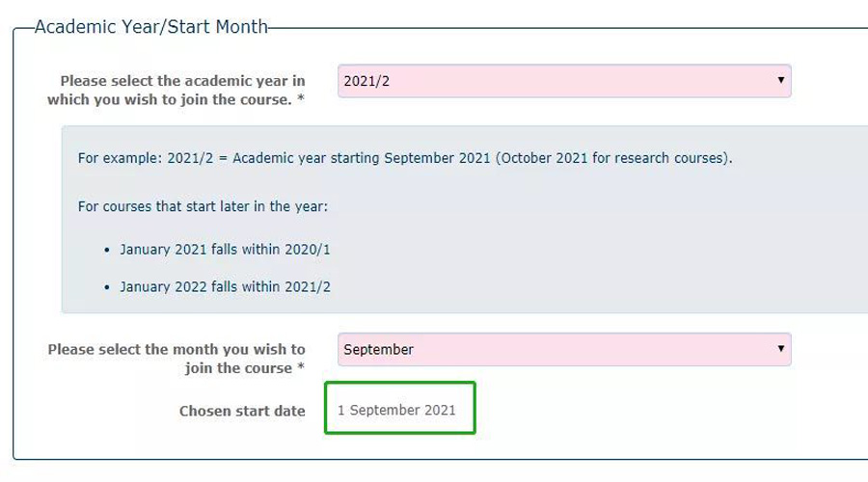Viewport: 868px width, 482px height.
Task: Click the 'Please select the academic year' label
Action: (x=176, y=91)
